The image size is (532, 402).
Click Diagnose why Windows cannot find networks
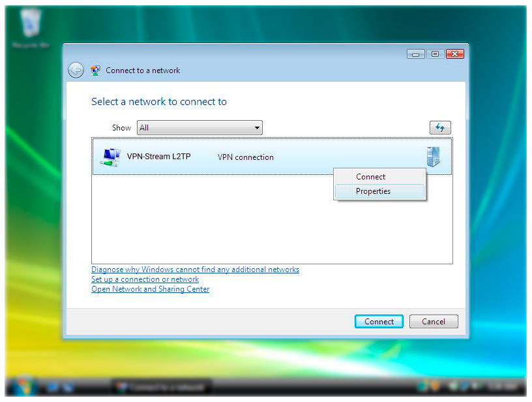195,270
